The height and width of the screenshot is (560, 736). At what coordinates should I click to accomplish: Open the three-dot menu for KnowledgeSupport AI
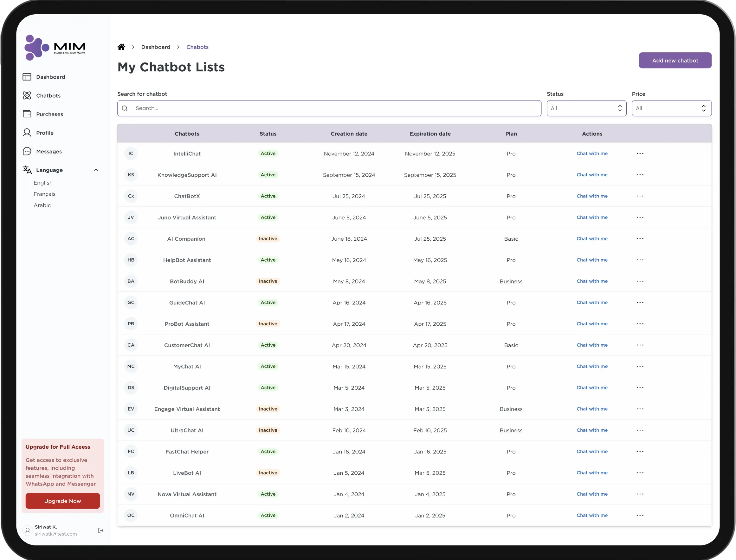(x=640, y=175)
